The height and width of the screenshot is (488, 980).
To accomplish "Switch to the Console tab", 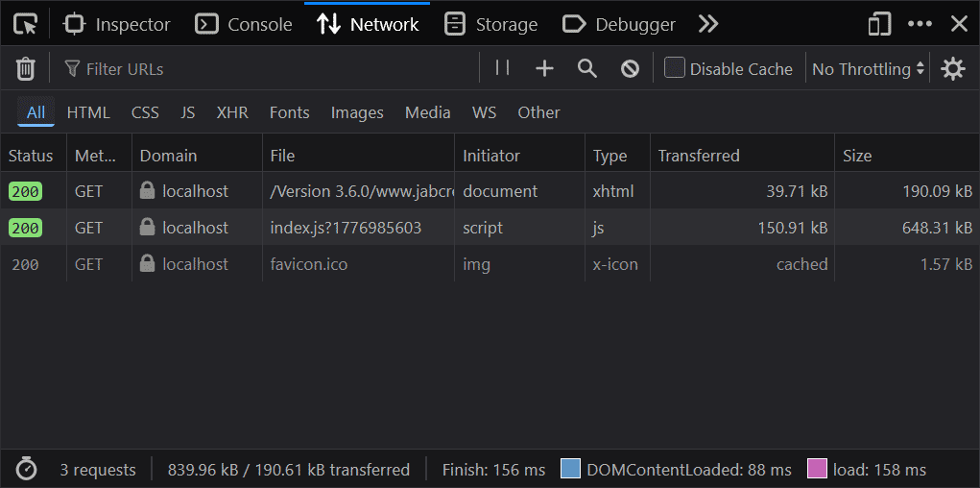I will click(244, 24).
